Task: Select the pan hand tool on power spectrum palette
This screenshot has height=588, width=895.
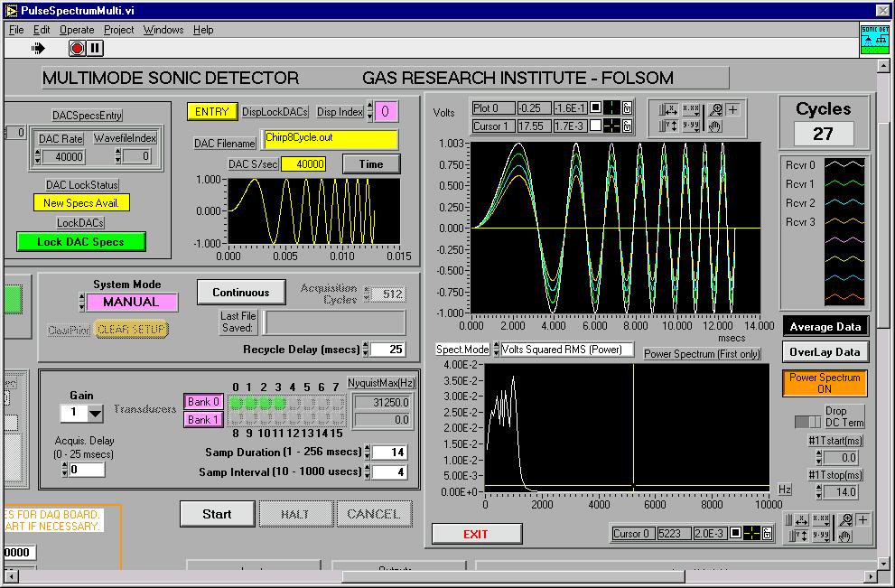Action: coord(846,536)
